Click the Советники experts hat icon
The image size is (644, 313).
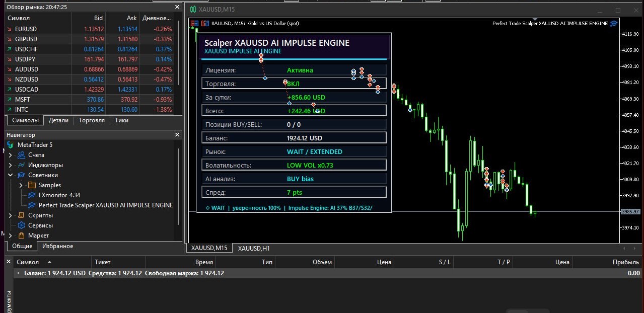coord(21,175)
